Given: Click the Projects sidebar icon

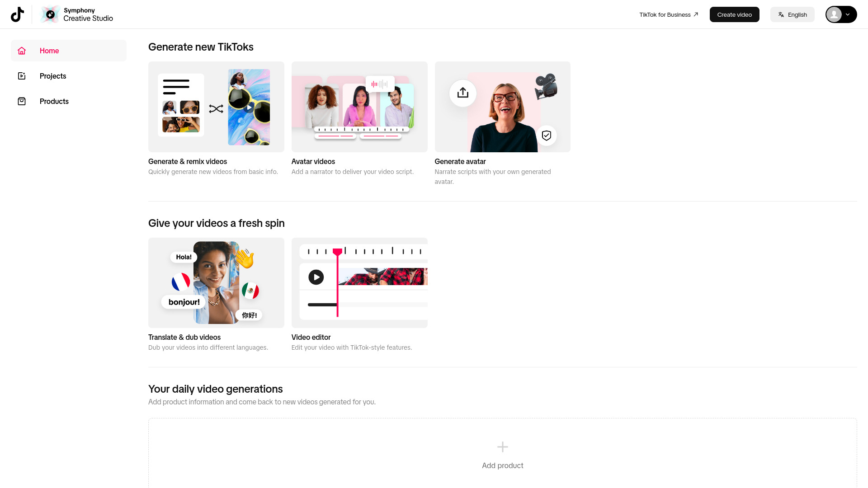Looking at the screenshot, I should 21,75.
